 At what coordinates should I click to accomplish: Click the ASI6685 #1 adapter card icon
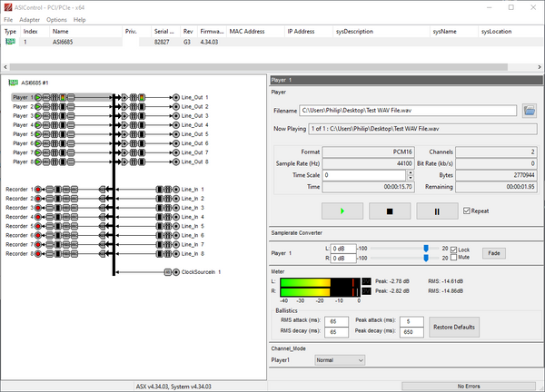[x=14, y=83]
